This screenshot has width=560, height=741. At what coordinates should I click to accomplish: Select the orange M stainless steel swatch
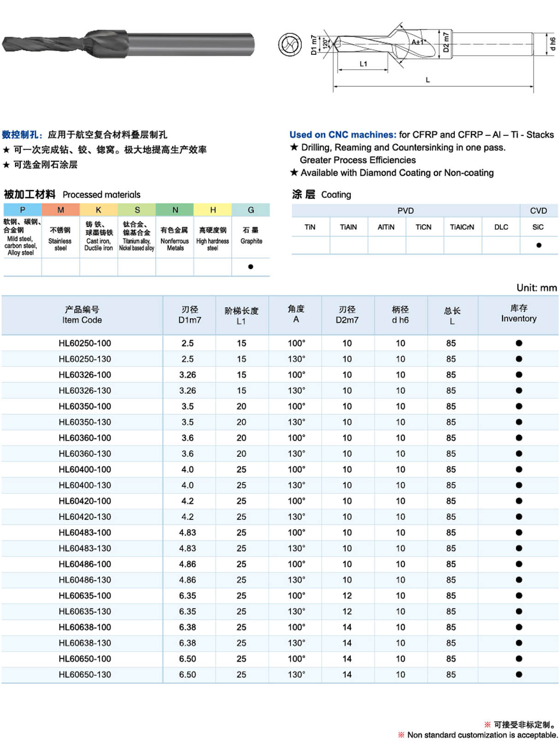60,210
